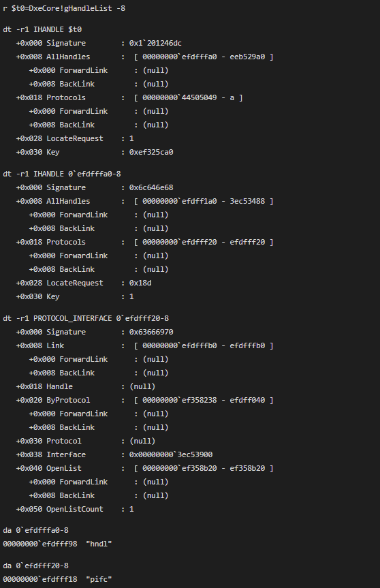Click Interface value 0x00000000`3ec53900

[x=171, y=454]
